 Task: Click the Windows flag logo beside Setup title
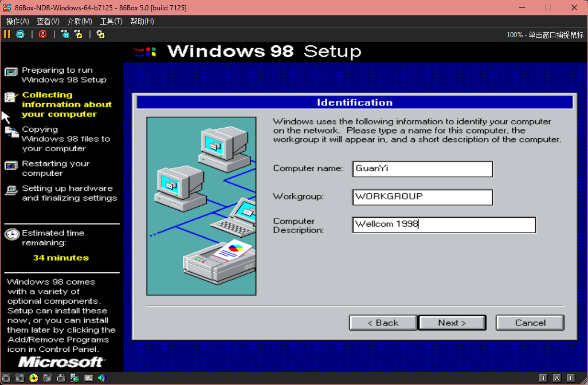(x=145, y=52)
